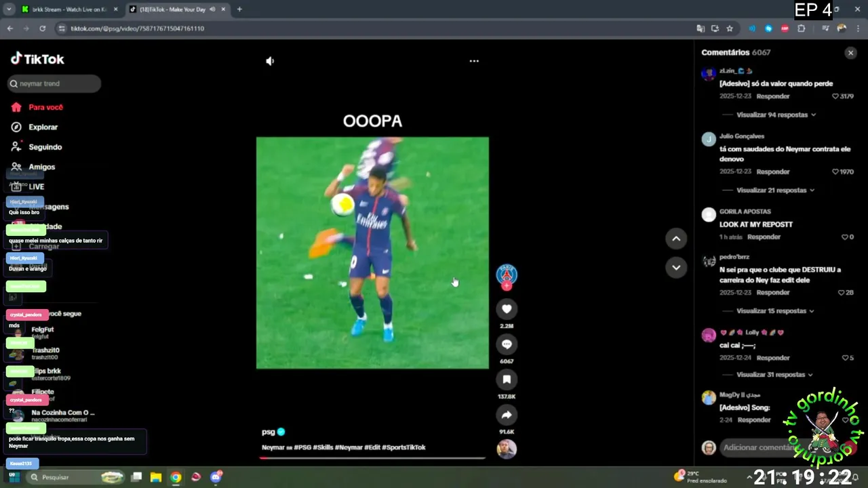Open the three-dot video options menu
This screenshot has width=868, height=488.
474,61
